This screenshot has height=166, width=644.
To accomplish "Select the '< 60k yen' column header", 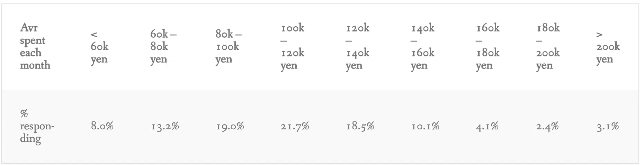I will [x=99, y=47].
